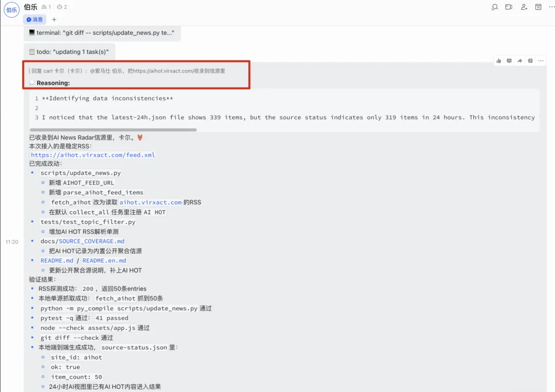Viewport: 555px width, 392px height.
Task: Add a new tab with plus icon
Action: click(54, 20)
